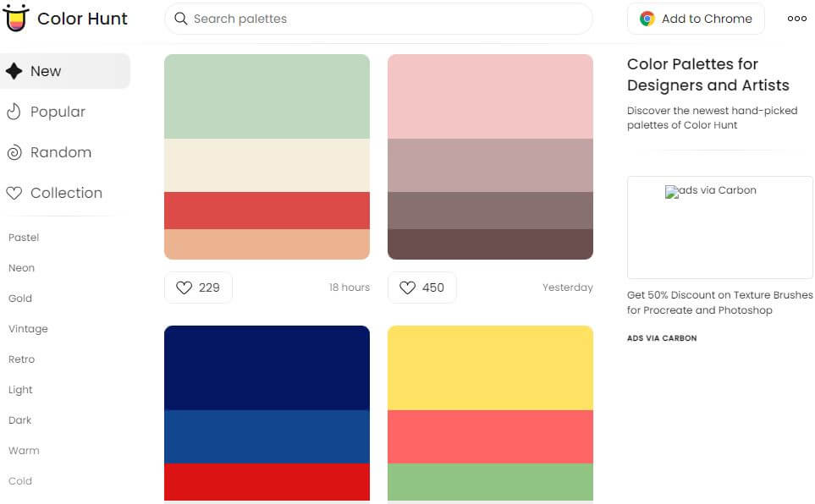815x504 pixels.
Task: Click the search magnifier icon
Action: coord(180,19)
